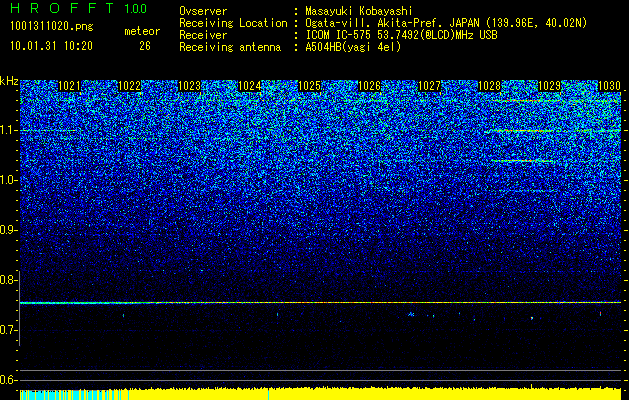Click the 1030 time marker
Screen dimensions: 629x400
click(610, 86)
